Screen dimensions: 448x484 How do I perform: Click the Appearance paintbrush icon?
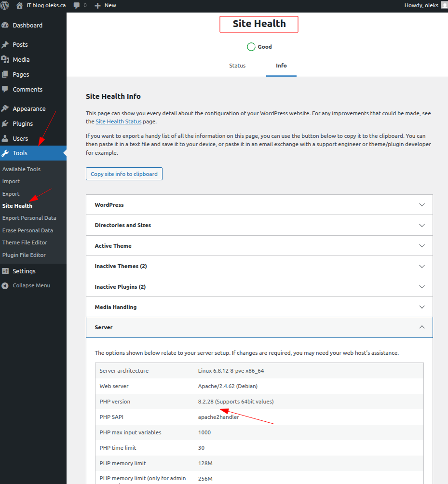point(5,108)
